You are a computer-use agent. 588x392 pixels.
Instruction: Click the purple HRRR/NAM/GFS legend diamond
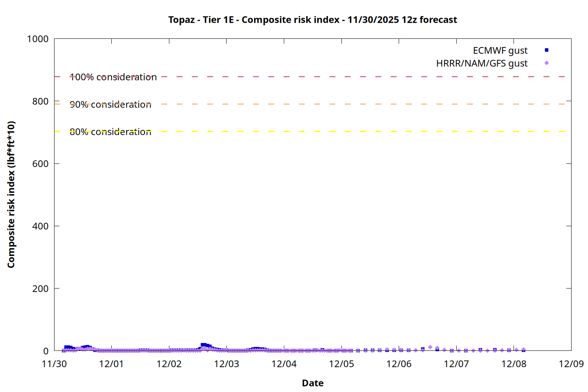point(546,63)
